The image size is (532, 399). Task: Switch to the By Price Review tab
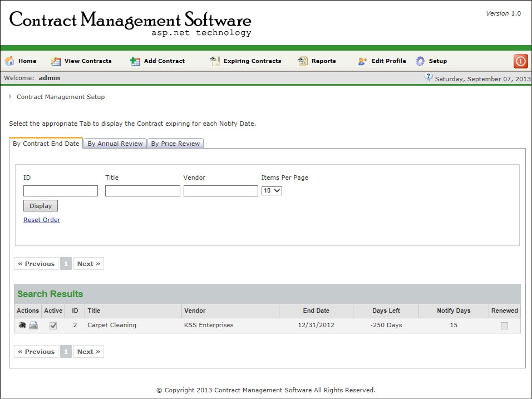pyautogui.click(x=175, y=144)
